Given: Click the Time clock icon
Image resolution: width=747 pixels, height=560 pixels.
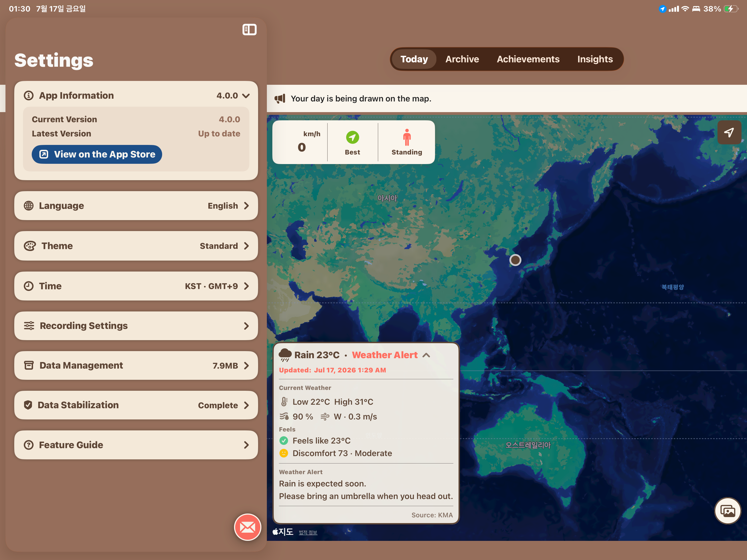Looking at the screenshot, I should (x=29, y=286).
